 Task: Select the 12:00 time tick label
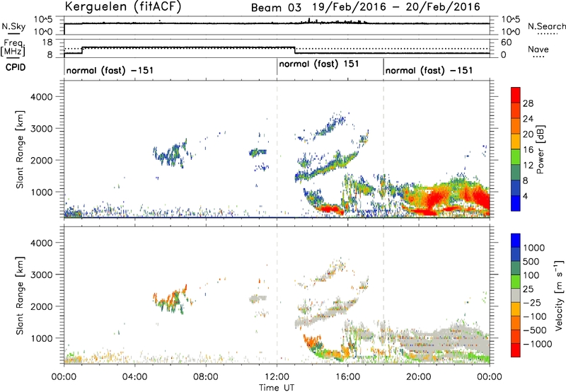277,377
